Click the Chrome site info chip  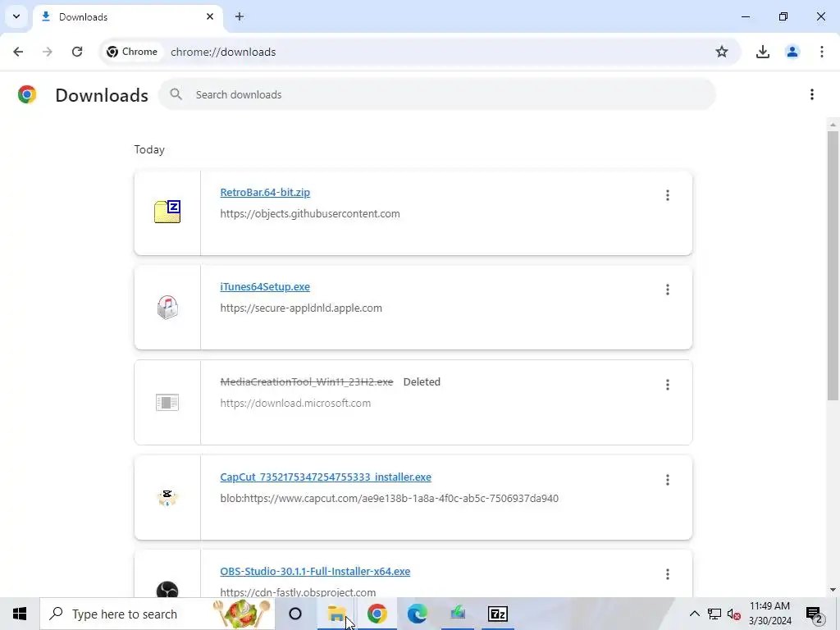pos(132,52)
